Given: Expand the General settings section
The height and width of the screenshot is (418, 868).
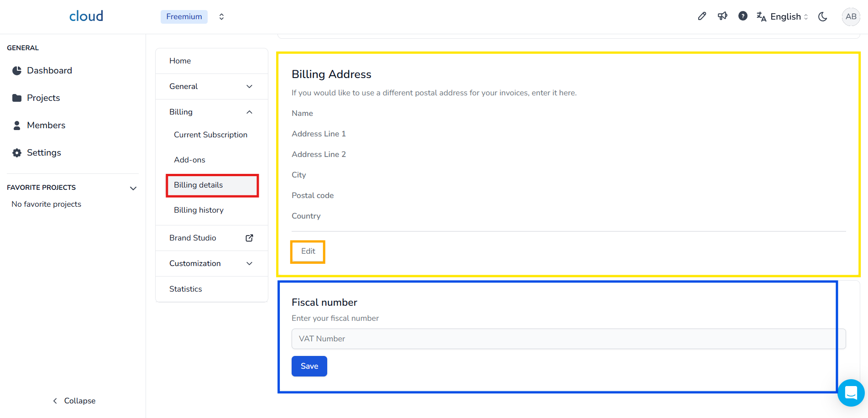Looking at the screenshot, I should (249, 86).
